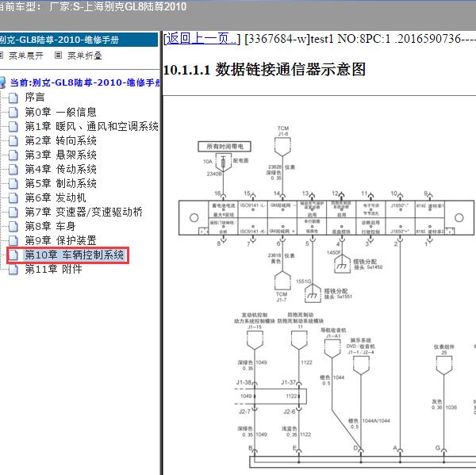Screen dimensions: 476x475
Task: Open 第3章 悬架系统
Action: click(61, 155)
